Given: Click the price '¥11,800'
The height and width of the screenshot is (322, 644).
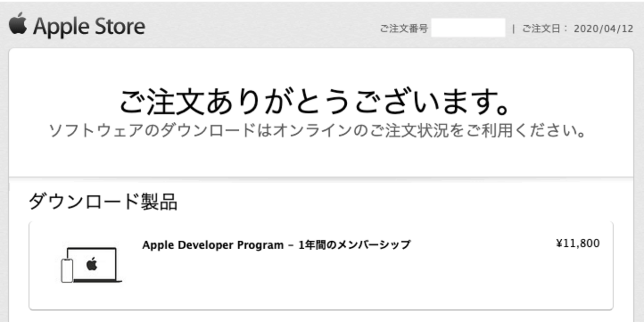Looking at the screenshot, I should coord(578,243).
